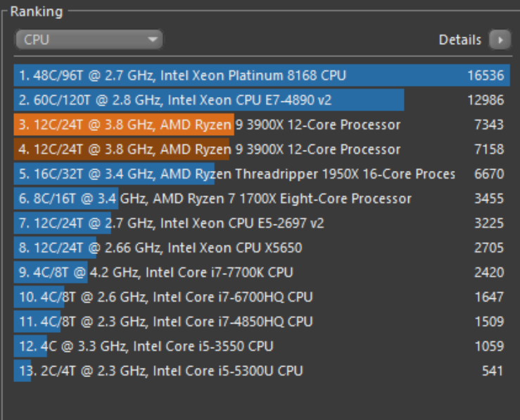The image size is (520, 420).
Task: Choose the Core i5-3550 ranking row
Action: (262, 346)
